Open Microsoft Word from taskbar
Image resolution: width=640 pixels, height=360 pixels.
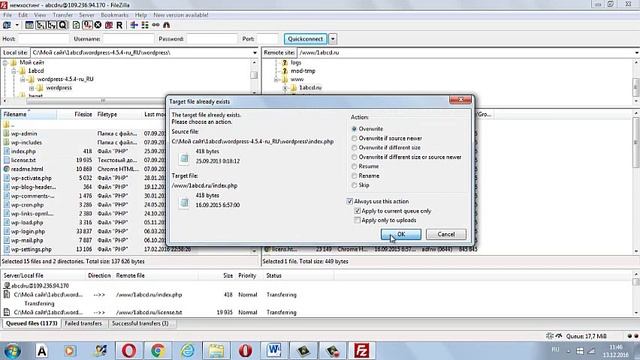(274, 351)
